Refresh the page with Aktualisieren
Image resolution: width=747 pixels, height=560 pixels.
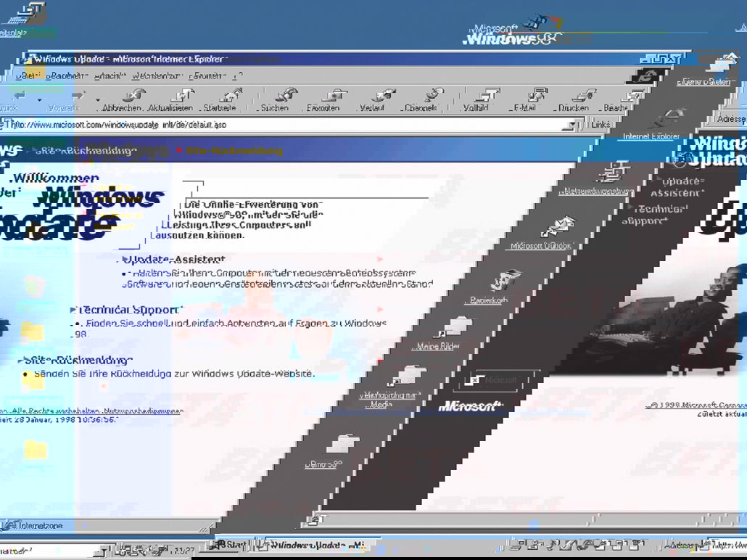pyautogui.click(x=170, y=100)
